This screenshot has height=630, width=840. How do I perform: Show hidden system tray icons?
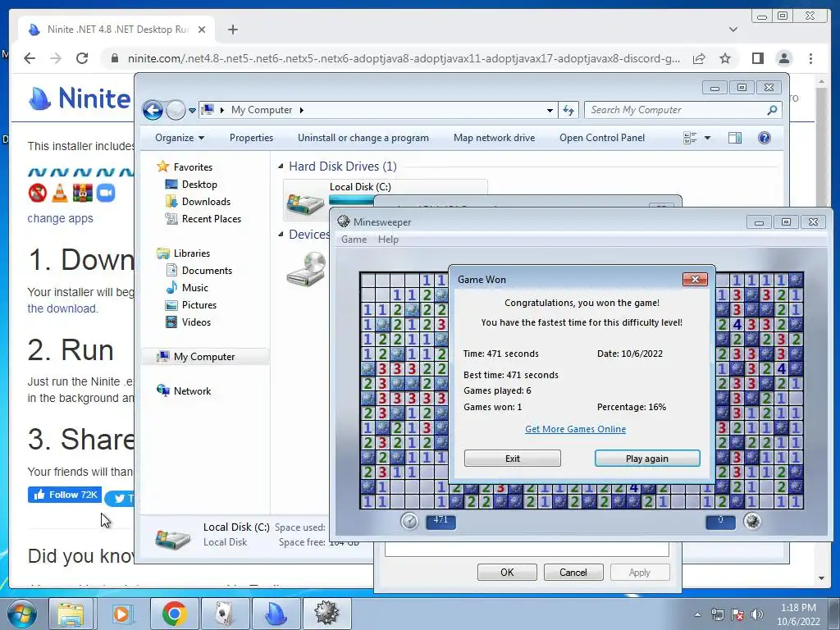tap(697, 614)
